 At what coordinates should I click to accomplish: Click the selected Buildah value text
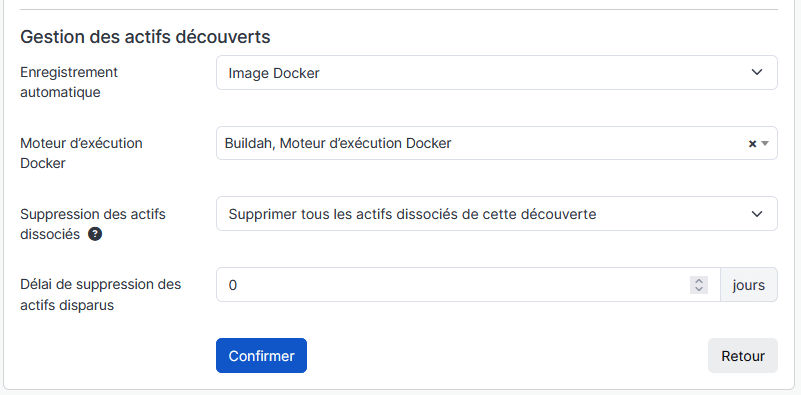(249, 144)
